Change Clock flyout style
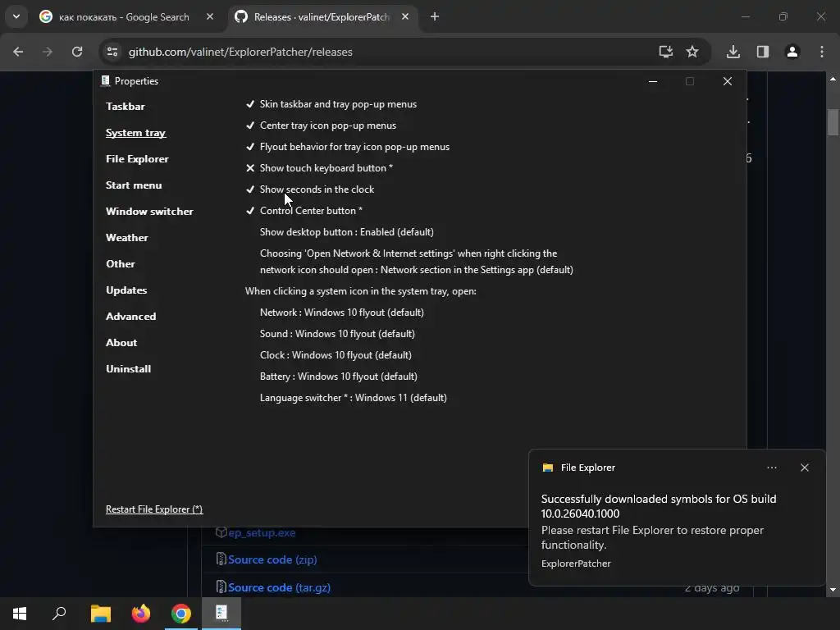This screenshot has width=840, height=630. (336, 355)
